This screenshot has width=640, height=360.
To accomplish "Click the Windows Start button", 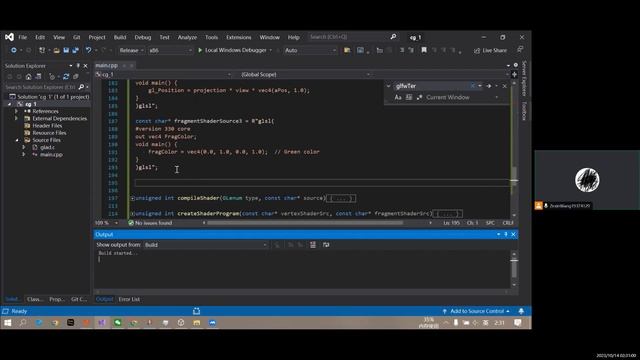I will point(7,323).
